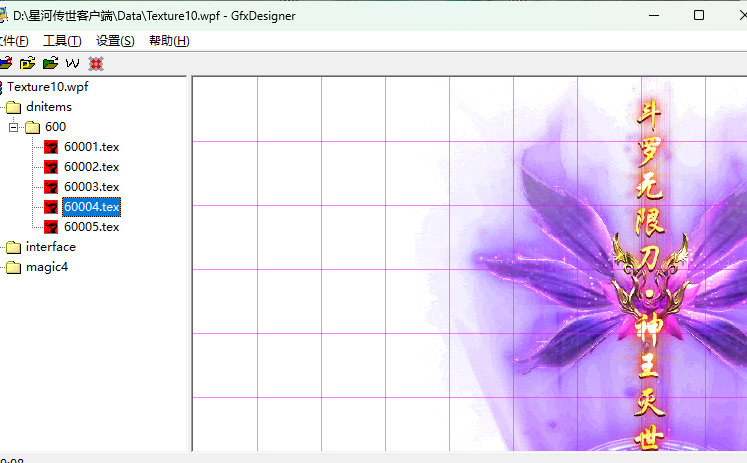
Task: Select the 600 folder label
Action: coord(55,127)
